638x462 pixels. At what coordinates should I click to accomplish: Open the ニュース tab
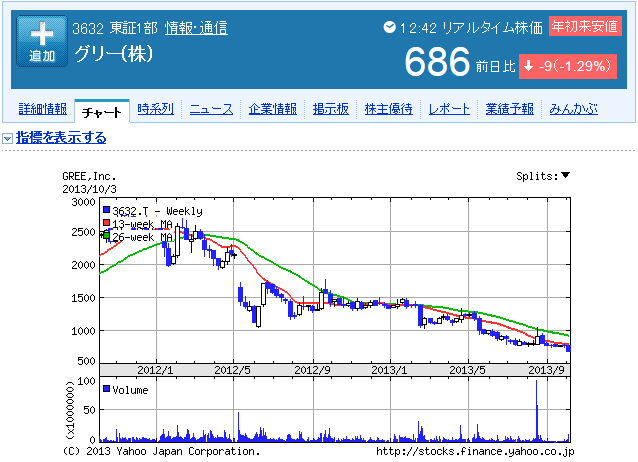pos(212,109)
